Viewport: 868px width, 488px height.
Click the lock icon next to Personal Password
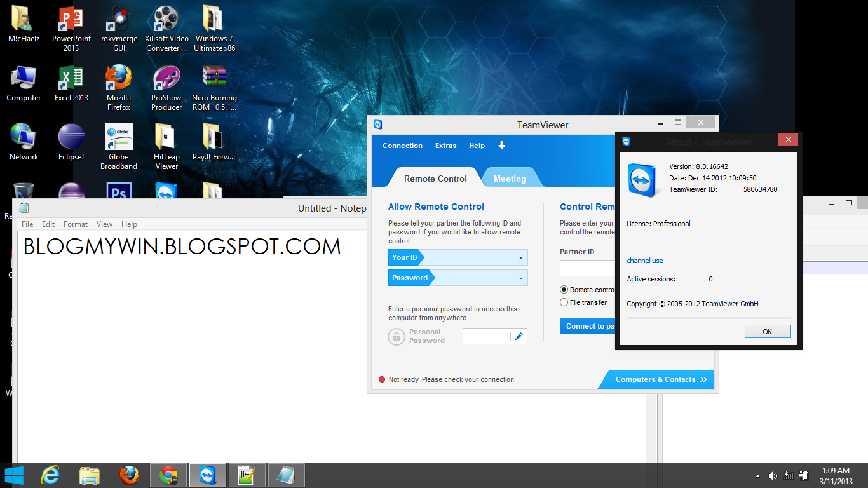coord(397,336)
